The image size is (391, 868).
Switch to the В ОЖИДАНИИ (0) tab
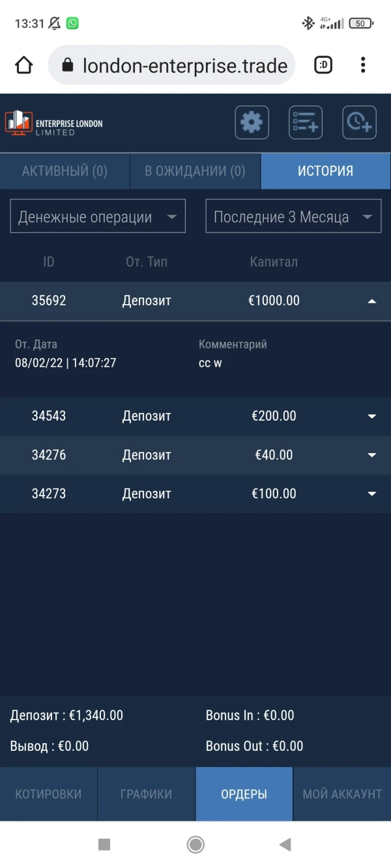(x=195, y=171)
